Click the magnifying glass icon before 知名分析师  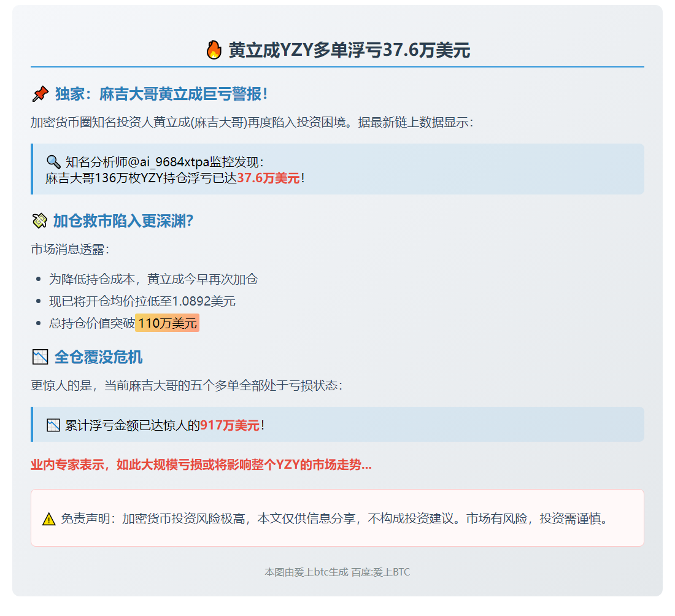coord(53,162)
